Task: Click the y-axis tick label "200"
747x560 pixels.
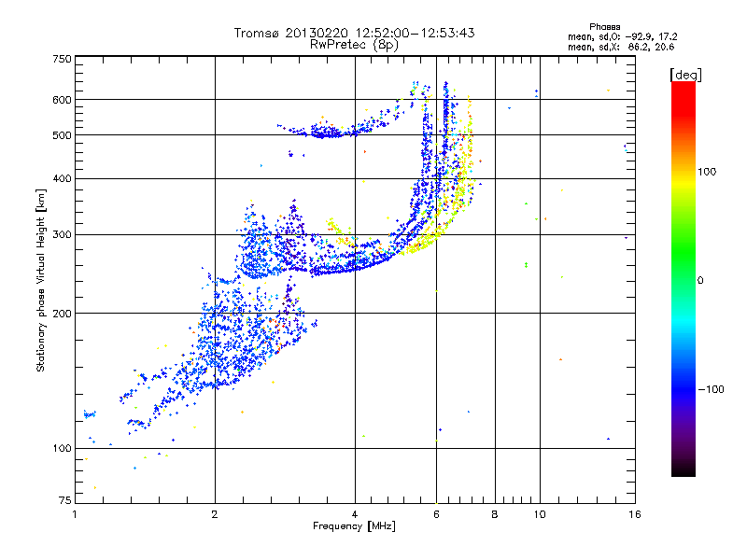Action: click(x=62, y=314)
